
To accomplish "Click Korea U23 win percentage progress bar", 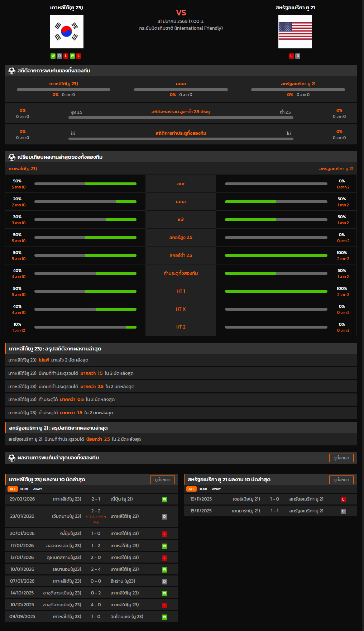I will point(85,184).
